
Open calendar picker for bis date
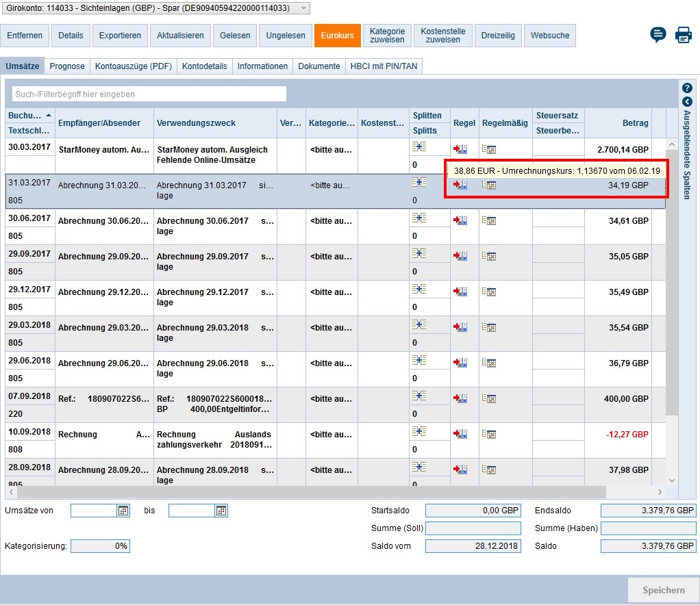point(221,511)
